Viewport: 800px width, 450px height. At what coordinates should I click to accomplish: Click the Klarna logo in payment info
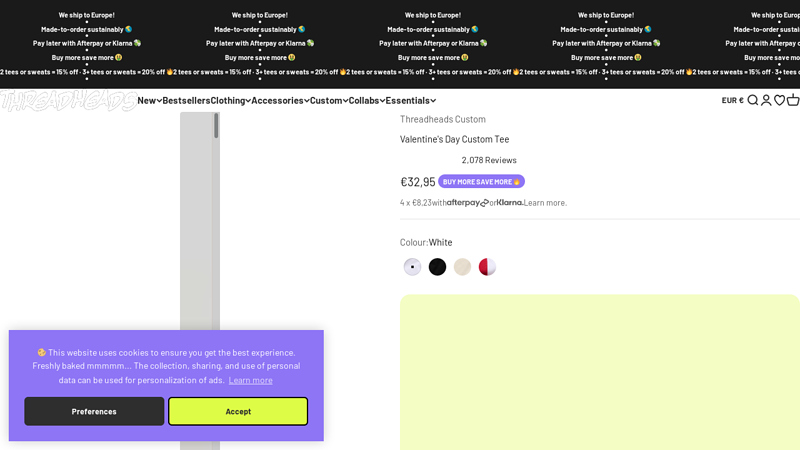point(510,203)
